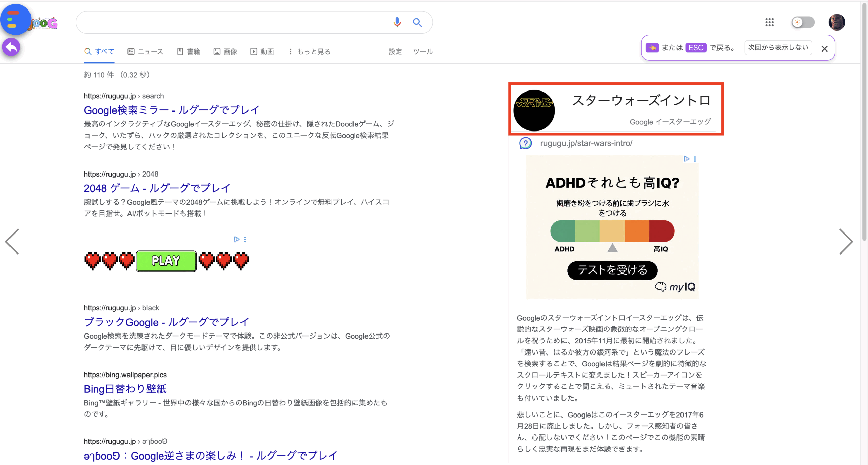Image resolution: width=868 pixels, height=465 pixels.
Task: Toggle the dark mode switch
Action: click(x=803, y=22)
